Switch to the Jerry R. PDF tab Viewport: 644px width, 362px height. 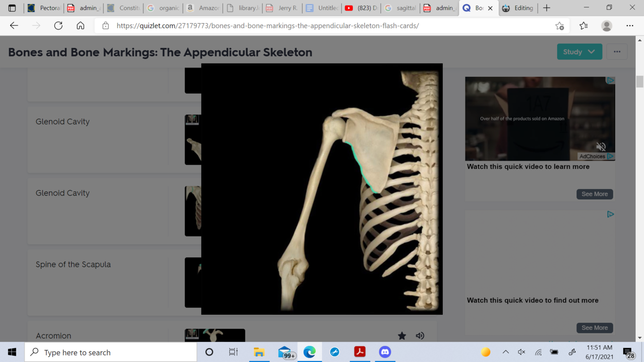coord(281,8)
